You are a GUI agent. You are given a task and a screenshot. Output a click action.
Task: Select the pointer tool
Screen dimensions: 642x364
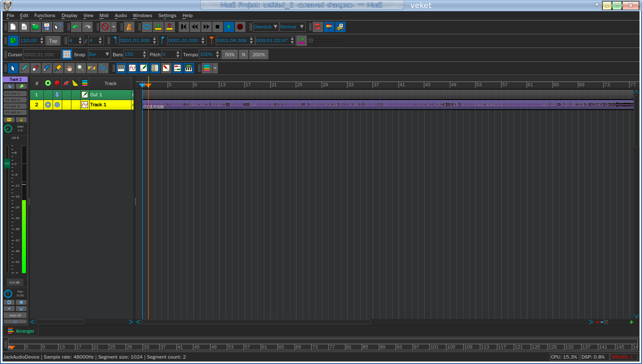coord(13,68)
